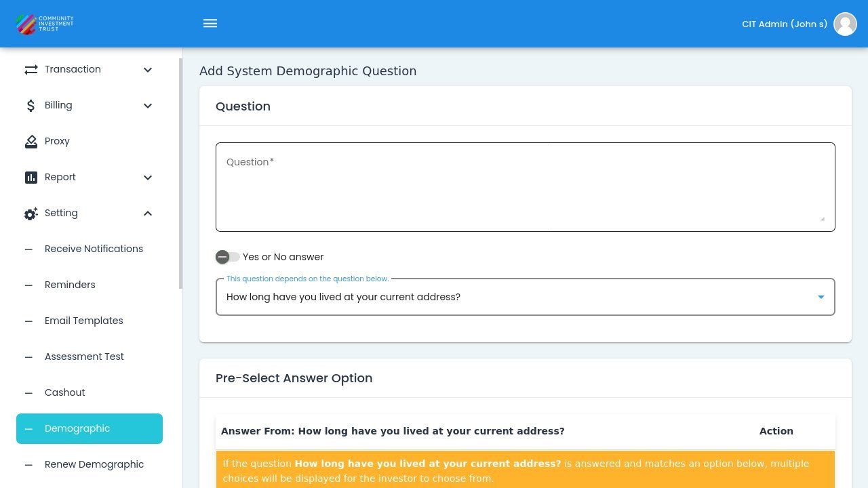Go to Email Templates
The width and height of the screenshot is (868, 488).
pos(84,321)
